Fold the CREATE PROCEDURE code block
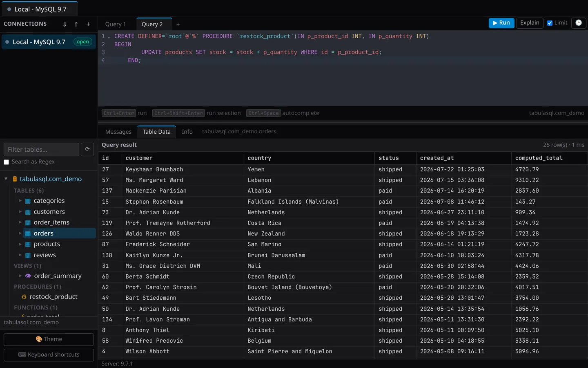Image resolution: width=588 pixels, height=368 pixels. [109, 36]
